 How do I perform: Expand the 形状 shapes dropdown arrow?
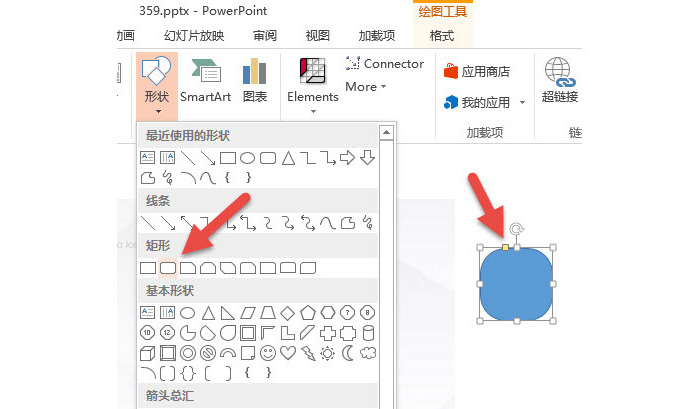tap(158, 111)
